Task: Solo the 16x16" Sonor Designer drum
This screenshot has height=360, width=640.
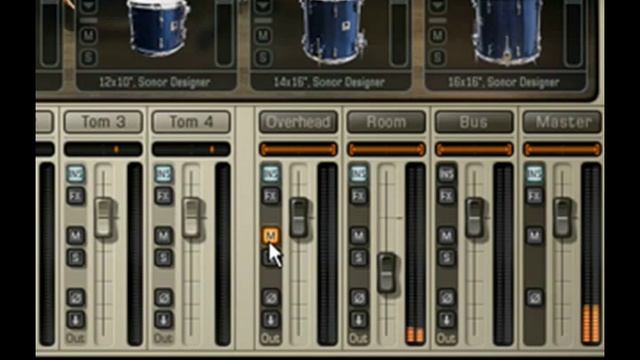Action: coord(438,57)
